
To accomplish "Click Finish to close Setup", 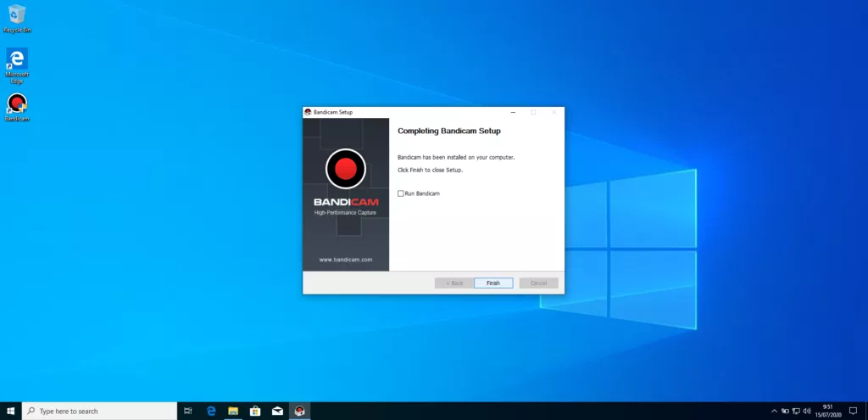I will click(493, 283).
